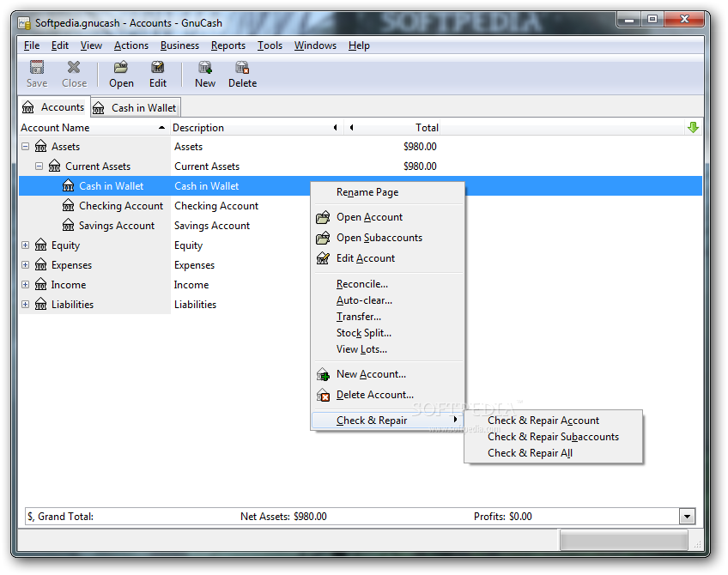Viewport: 728px width, 575px height.
Task: Select the Checking Account row name
Action: [121, 206]
